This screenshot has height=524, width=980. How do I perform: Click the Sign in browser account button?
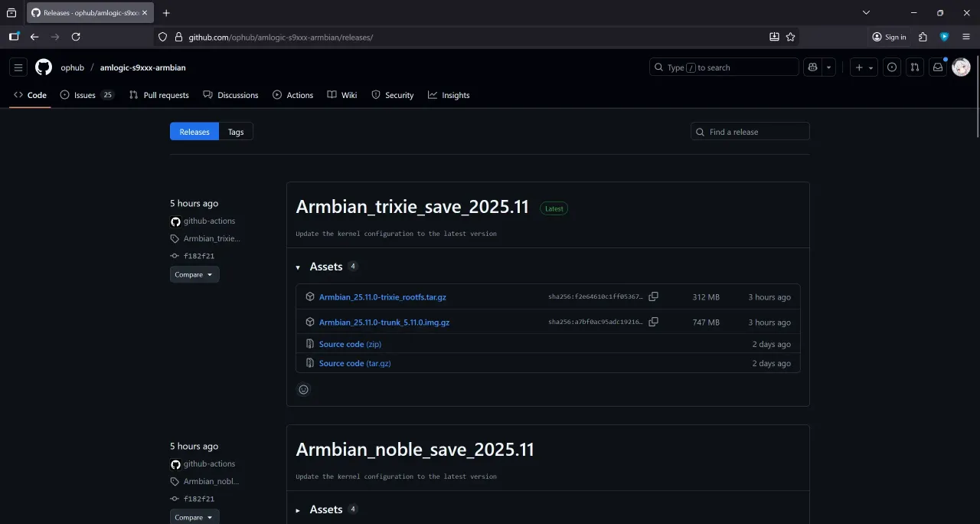coord(889,37)
